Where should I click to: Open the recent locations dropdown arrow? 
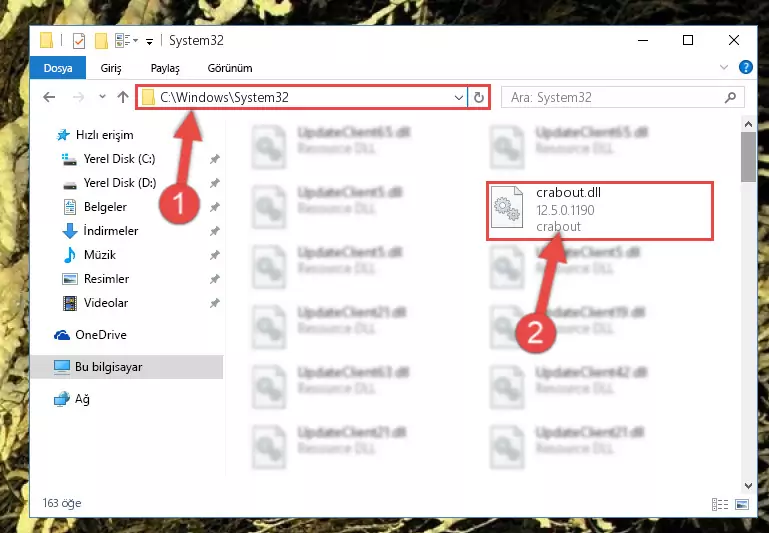[102, 97]
